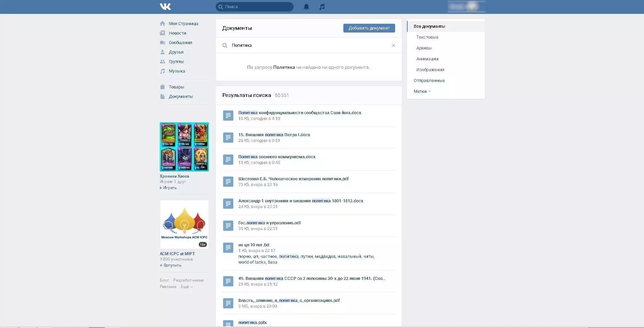The width and height of the screenshot is (644, 328).
Task: Open the blurred profile menu in header
Action: click(x=466, y=7)
